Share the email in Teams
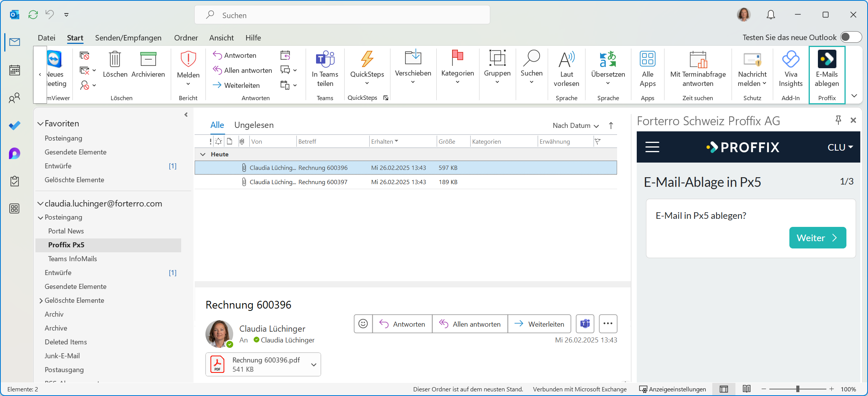 click(325, 69)
